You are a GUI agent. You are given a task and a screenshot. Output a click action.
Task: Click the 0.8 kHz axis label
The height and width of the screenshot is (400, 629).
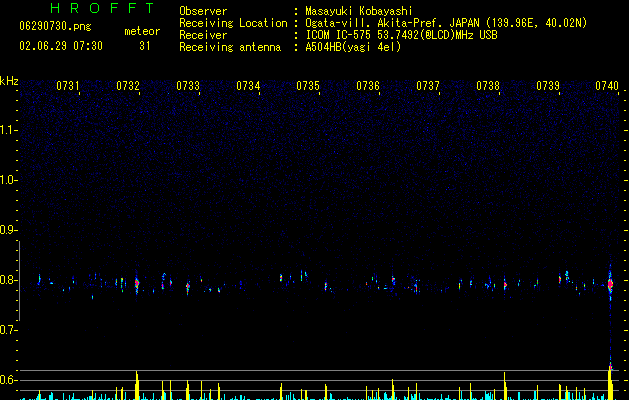click(x=8, y=280)
